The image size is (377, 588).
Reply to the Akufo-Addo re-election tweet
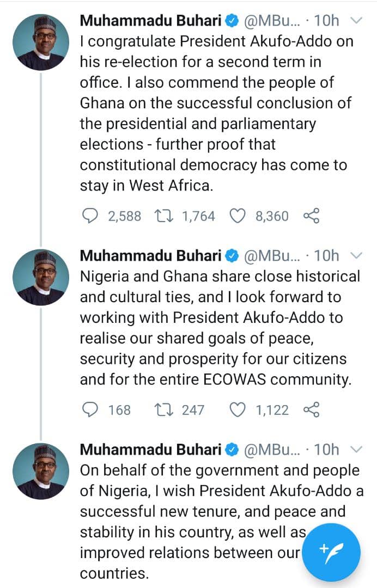pyautogui.click(x=89, y=216)
